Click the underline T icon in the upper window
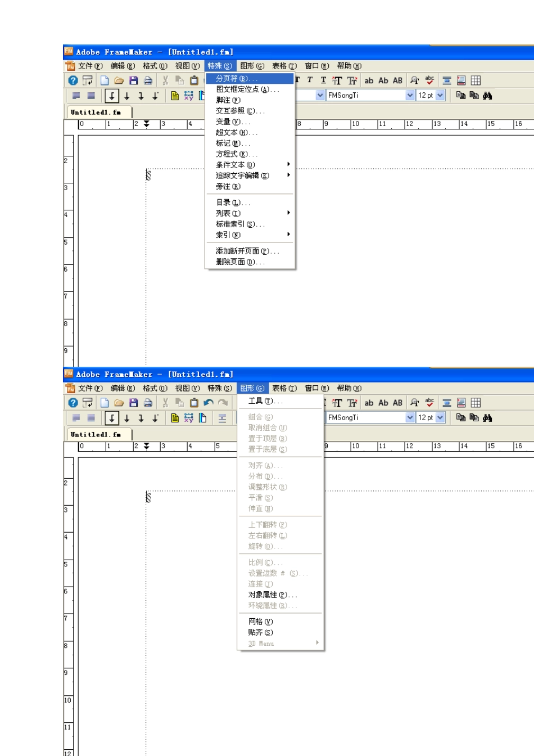The height and width of the screenshot is (756, 534). point(323,80)
